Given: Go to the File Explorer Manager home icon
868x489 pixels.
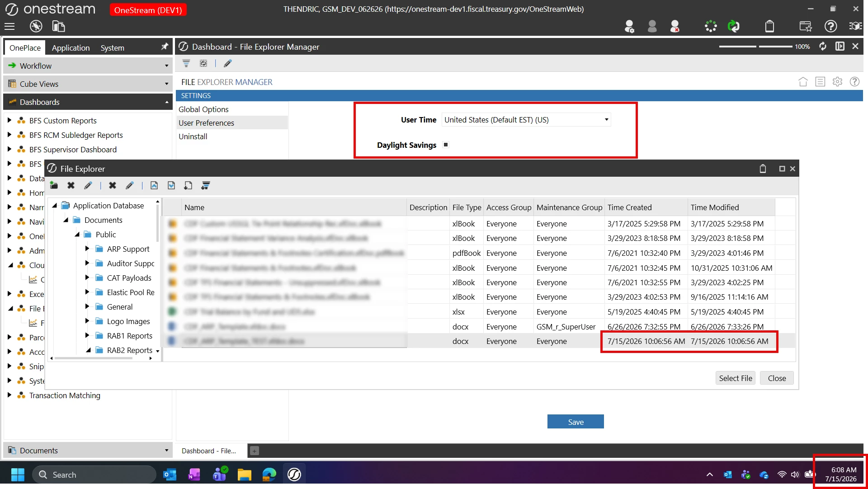Looking at the screenshot, I should (803, 82).
